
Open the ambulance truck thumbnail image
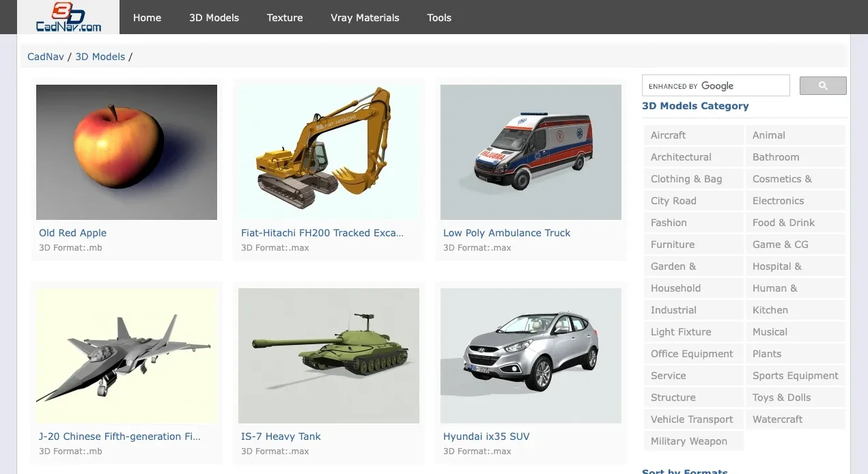point(531,152)
